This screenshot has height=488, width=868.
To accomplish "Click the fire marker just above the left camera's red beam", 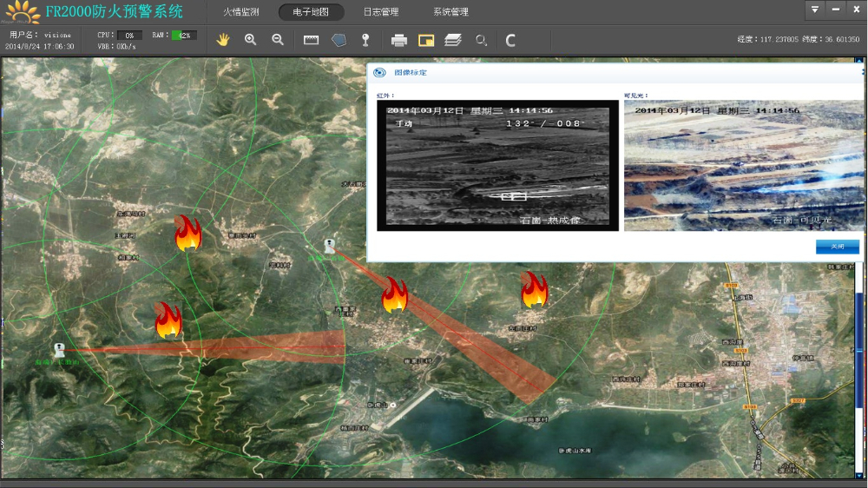I will click(168, 320).
